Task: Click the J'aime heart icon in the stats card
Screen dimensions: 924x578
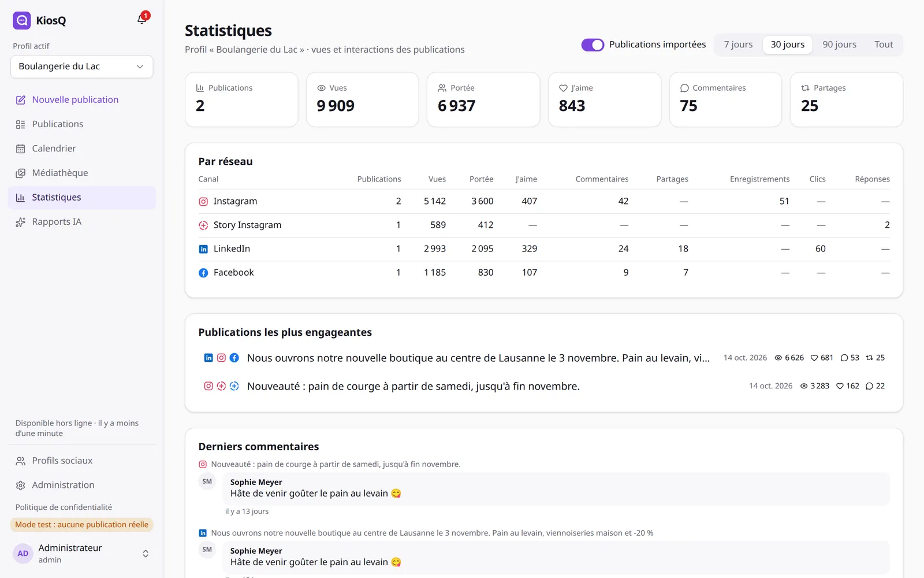Action: pos(563,88)
